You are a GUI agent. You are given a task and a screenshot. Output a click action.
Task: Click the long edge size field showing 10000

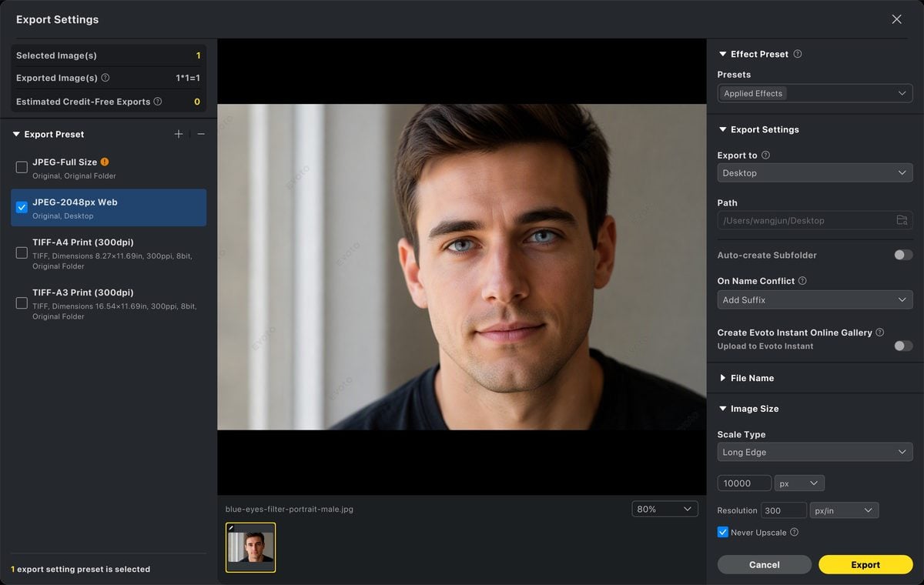pos(744,483)
